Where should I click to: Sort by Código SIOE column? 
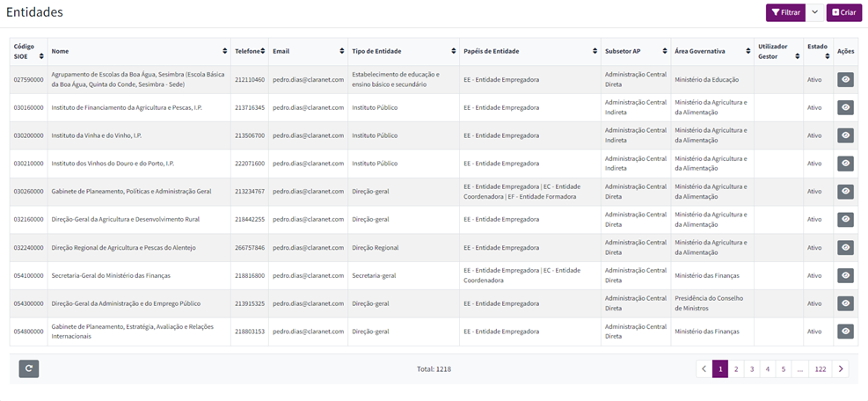pyautogui.click(x=41, y=56)
